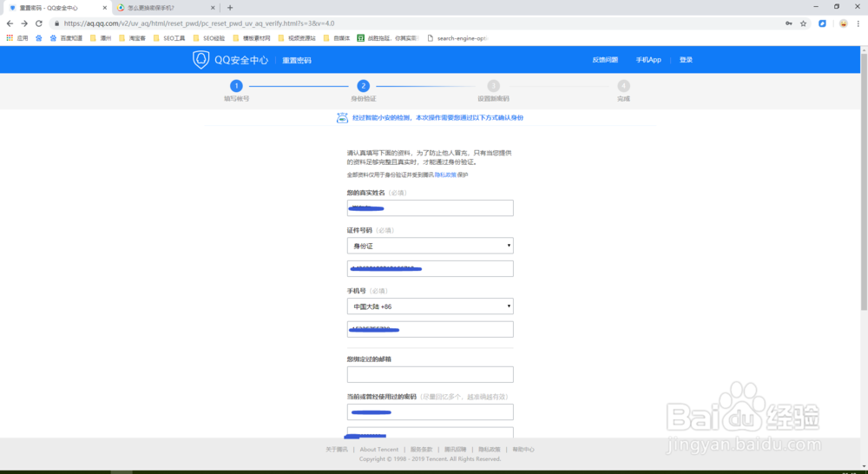Open the 模板素材网 bookmark folder
Image resolution: width=868 pixels, height=474 pixels.
252,38
